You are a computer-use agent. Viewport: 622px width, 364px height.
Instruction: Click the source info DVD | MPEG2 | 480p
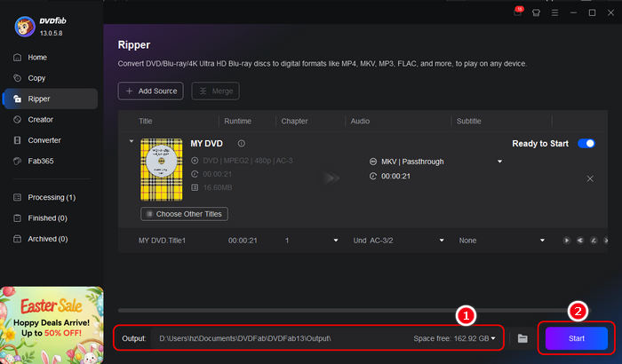[248, 161]
